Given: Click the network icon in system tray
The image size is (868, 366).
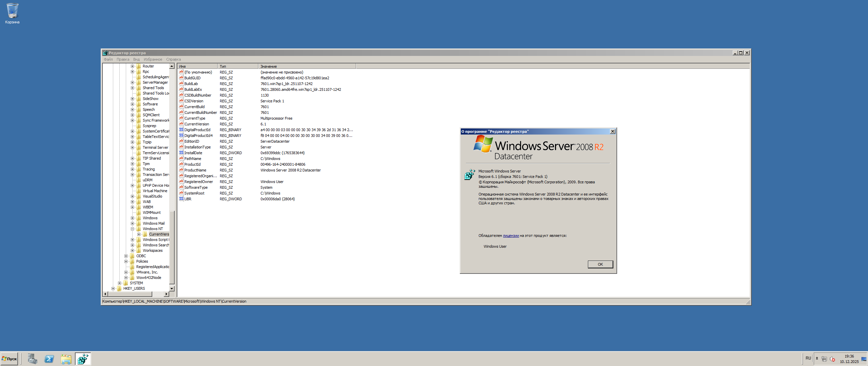Looking at the screenshot, I should (x=824, y=359).
